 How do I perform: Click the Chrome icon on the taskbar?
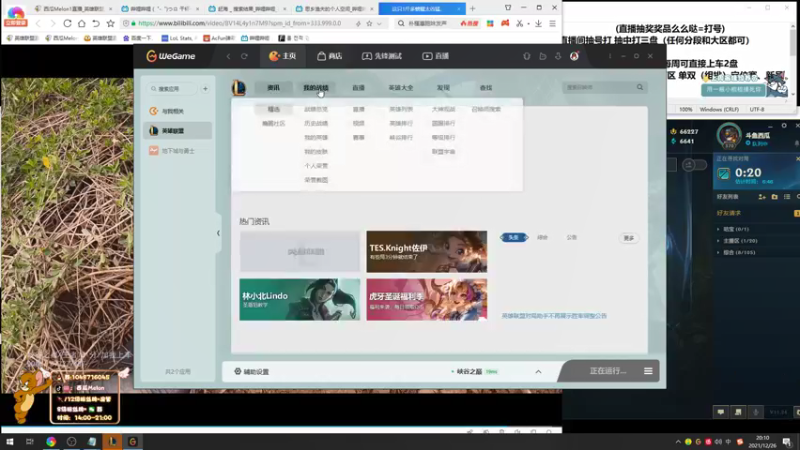click(x=51, y=442)
